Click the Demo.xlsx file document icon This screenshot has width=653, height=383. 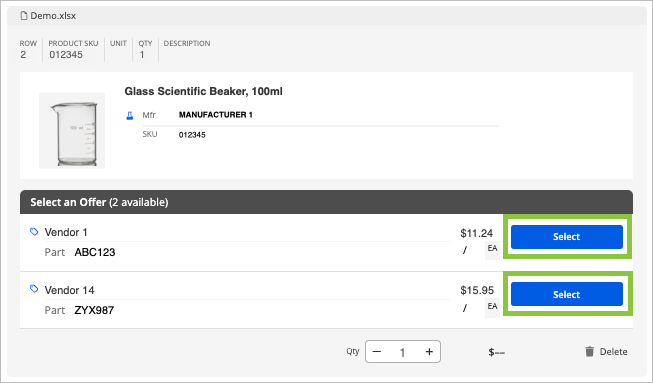tap(24, 16)
